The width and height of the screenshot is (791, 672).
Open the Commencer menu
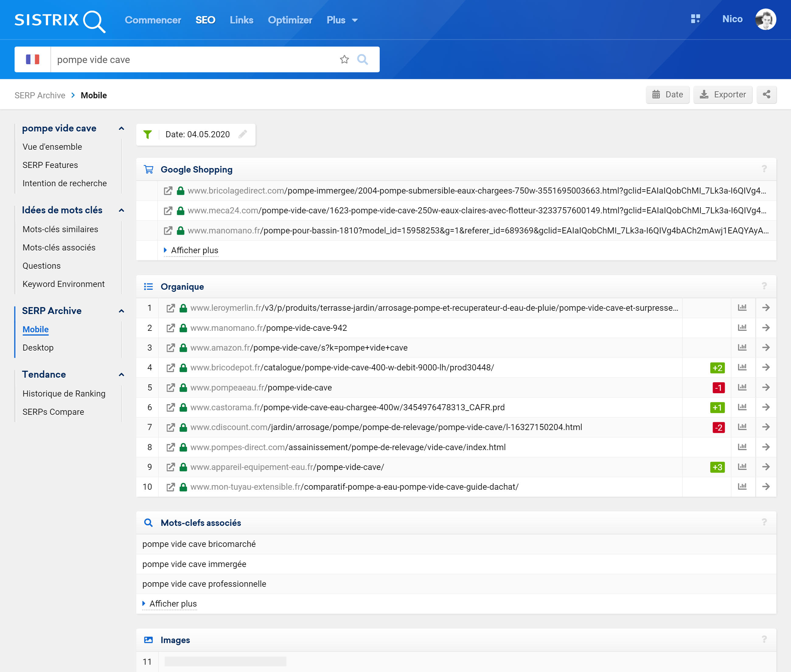click(153, 20)
